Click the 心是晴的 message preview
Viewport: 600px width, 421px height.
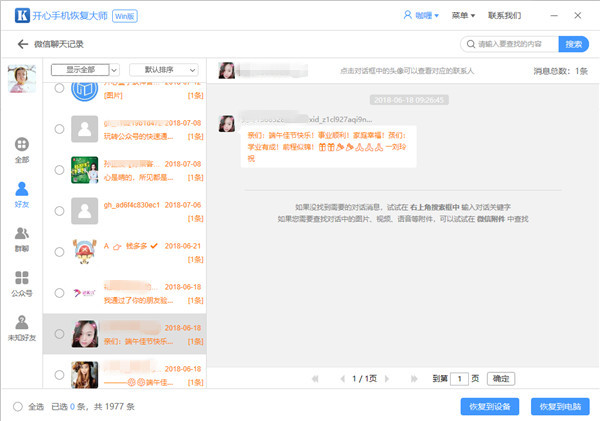coord(139,178)
